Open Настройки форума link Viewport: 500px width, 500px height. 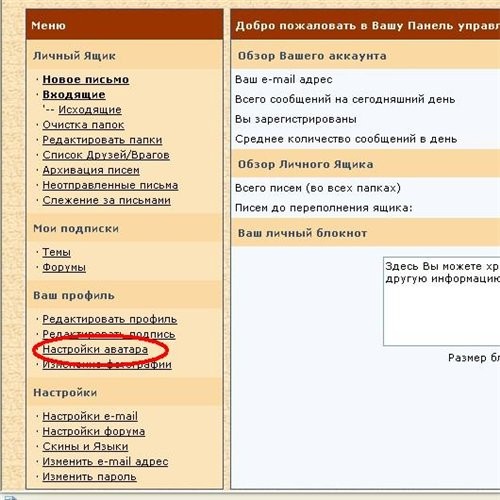(x=94, y=432)
